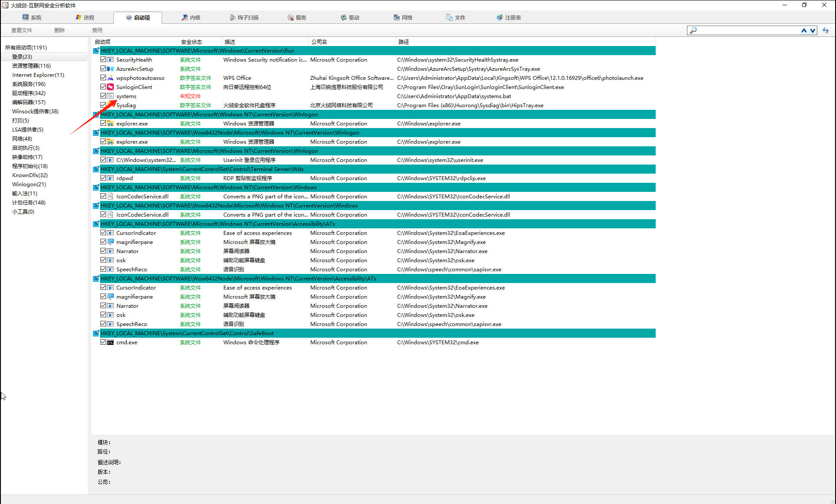Click the search next-result down arrow

[813, 30]
